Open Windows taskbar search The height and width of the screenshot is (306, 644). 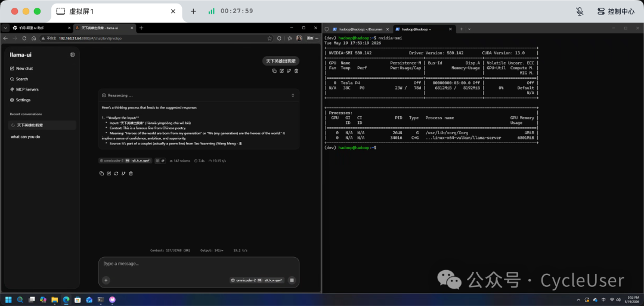(x=20, y=300)
